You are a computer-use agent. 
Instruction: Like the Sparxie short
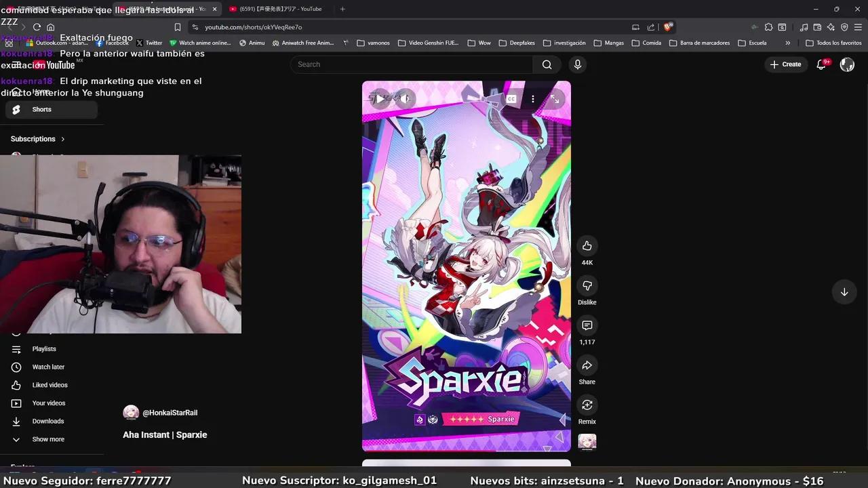pos(587,246)
